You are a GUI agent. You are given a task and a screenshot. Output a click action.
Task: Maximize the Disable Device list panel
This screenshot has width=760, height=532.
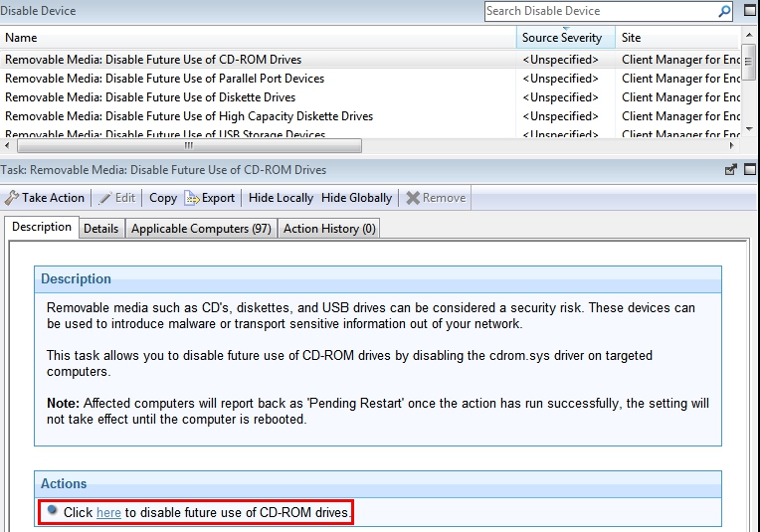coord(750,10)
